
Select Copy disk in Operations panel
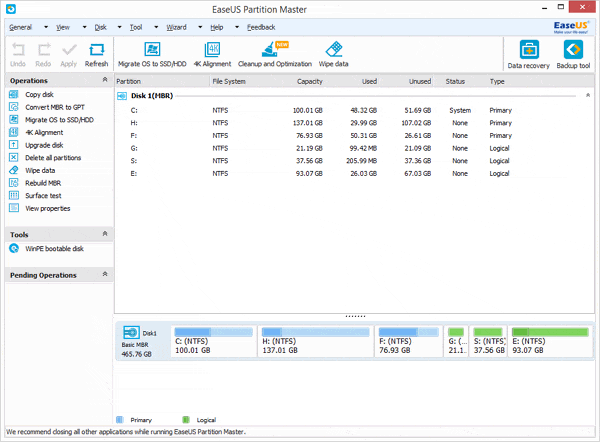[40, 94]
